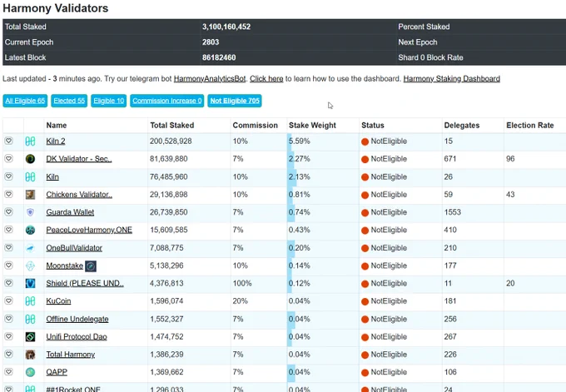Select the Not Eligible 705 filter
566x392 pixels.
[235, 101]
